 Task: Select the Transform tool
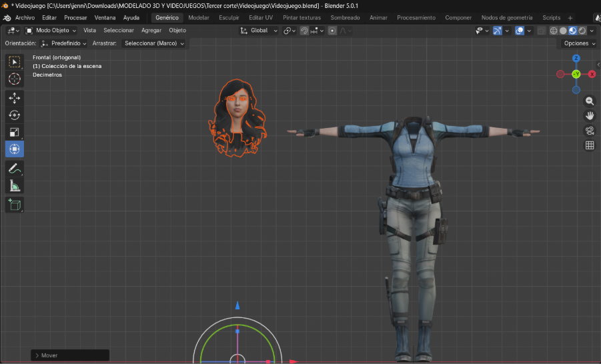(15, 149)
